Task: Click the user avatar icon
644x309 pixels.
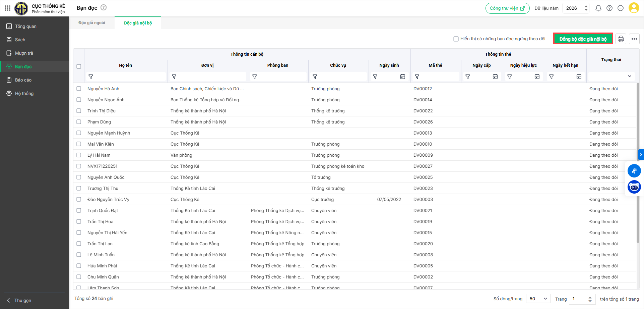Action: (x=633, y=8)
